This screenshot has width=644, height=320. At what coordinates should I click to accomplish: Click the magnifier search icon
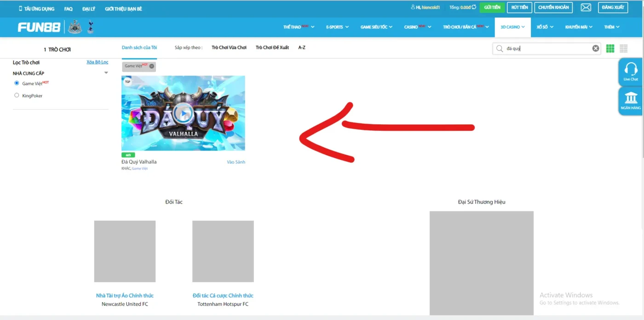click(500, 48)
